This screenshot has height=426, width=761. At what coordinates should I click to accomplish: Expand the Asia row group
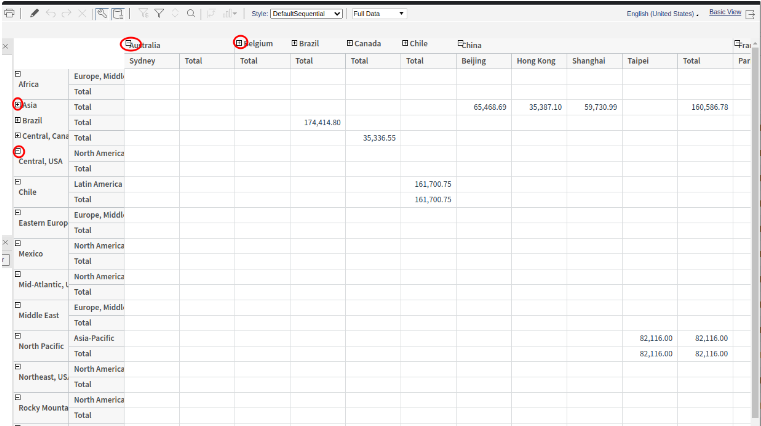tap(17, 104)
